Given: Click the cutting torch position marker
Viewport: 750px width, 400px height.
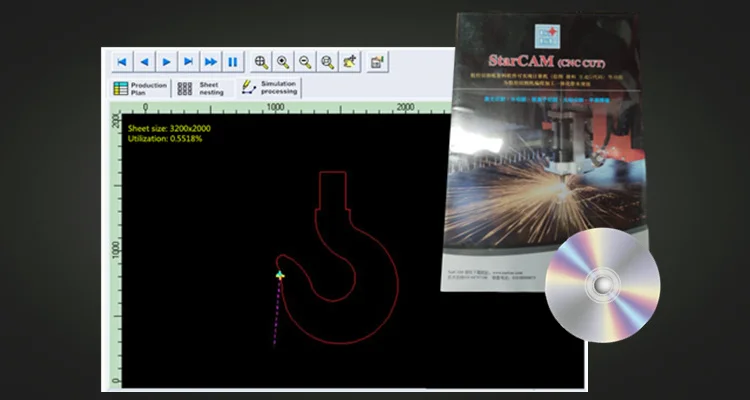Looking at the screenshot, I should (280, 275).
